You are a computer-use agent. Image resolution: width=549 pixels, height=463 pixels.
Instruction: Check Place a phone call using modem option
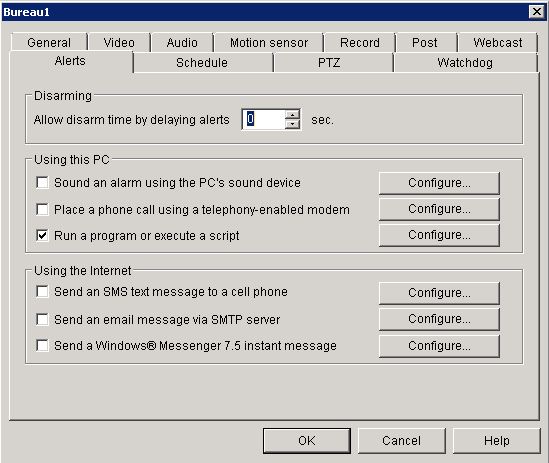(42, 209)
